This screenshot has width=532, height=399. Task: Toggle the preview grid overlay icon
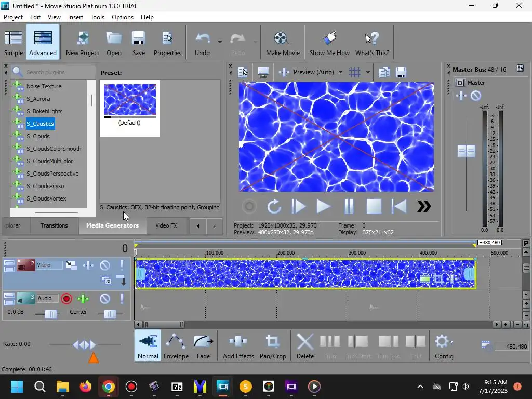pos(354,72)
